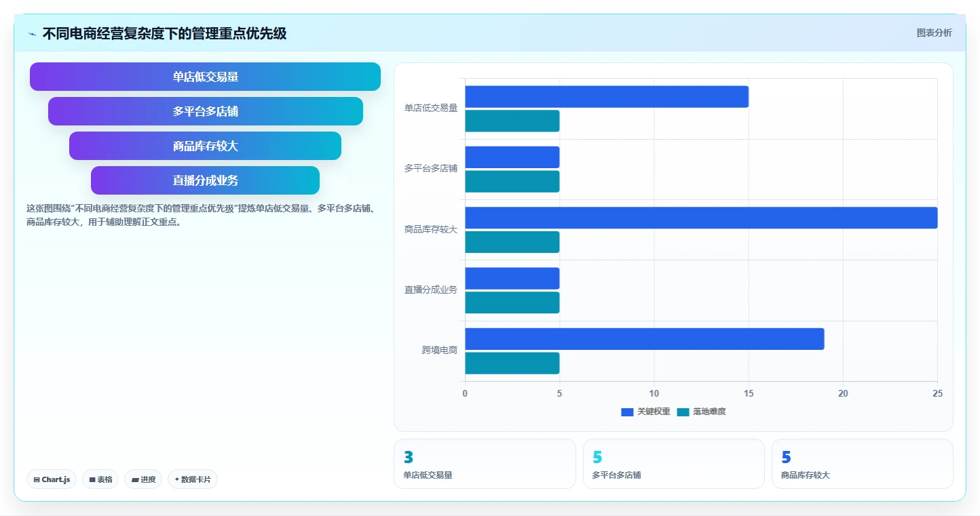980x516 pixels.
Task: Click the x-axis tick label 20
Action: [x=843, y=394]
